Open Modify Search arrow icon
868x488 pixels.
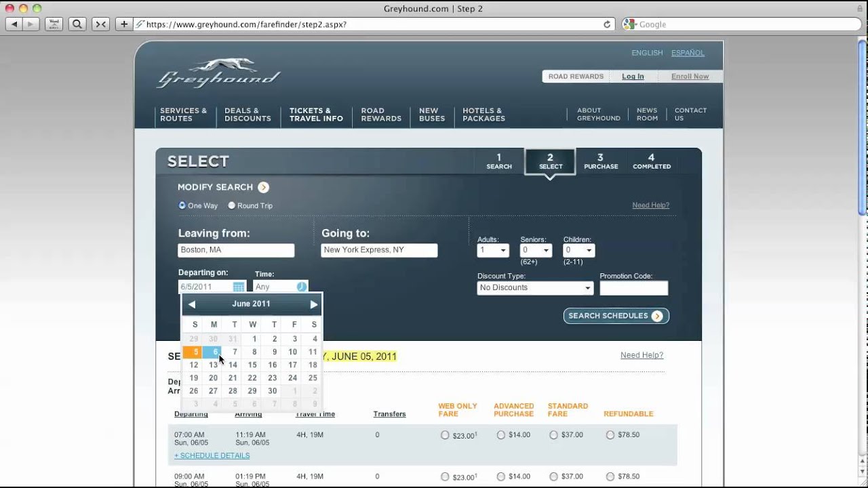263,187
